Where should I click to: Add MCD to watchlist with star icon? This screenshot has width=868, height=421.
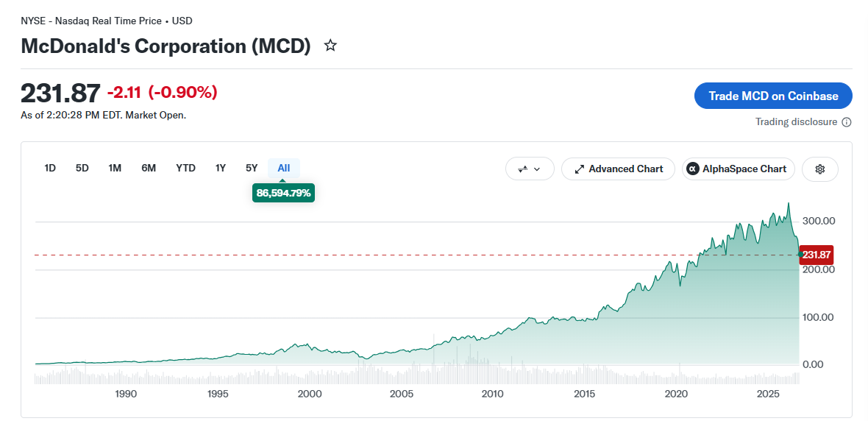coord(330,46)
